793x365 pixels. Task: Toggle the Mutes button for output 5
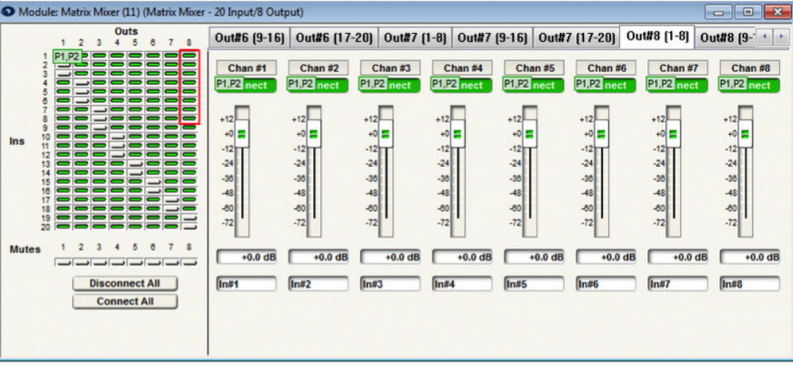(x=135, y=262)
